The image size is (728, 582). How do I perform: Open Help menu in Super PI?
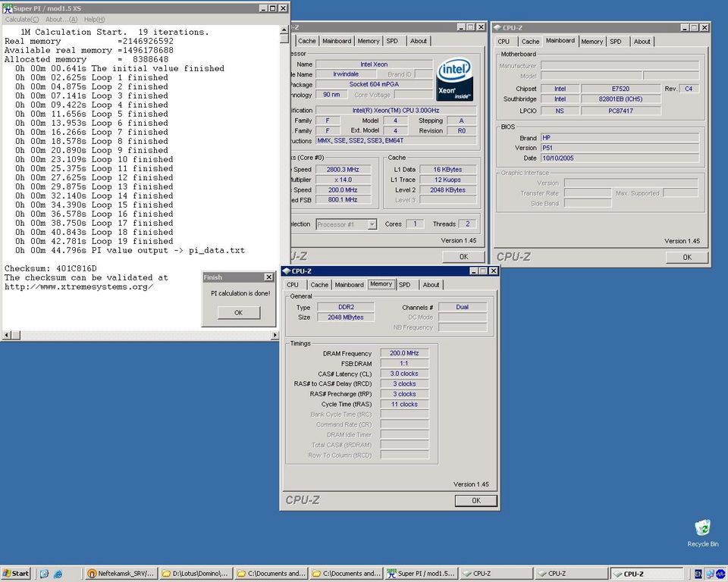tap(94, 20)
